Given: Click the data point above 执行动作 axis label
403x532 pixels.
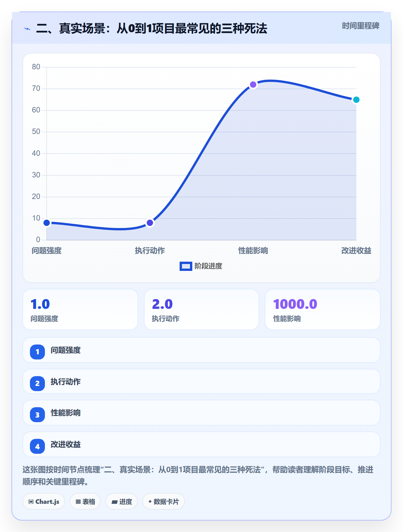Looking at the screenshot, I should (x=150, y=223).
